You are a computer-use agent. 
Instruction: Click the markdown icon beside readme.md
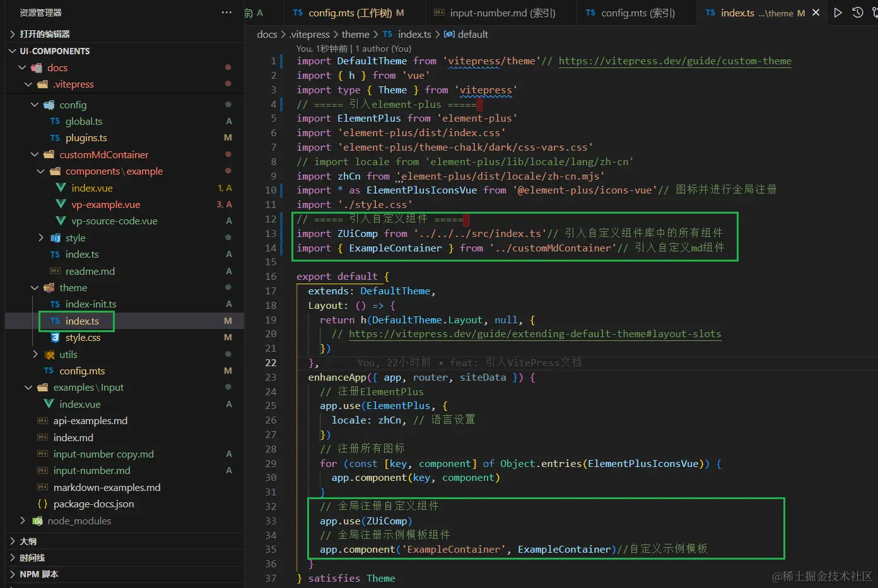(x=55, y=271)
